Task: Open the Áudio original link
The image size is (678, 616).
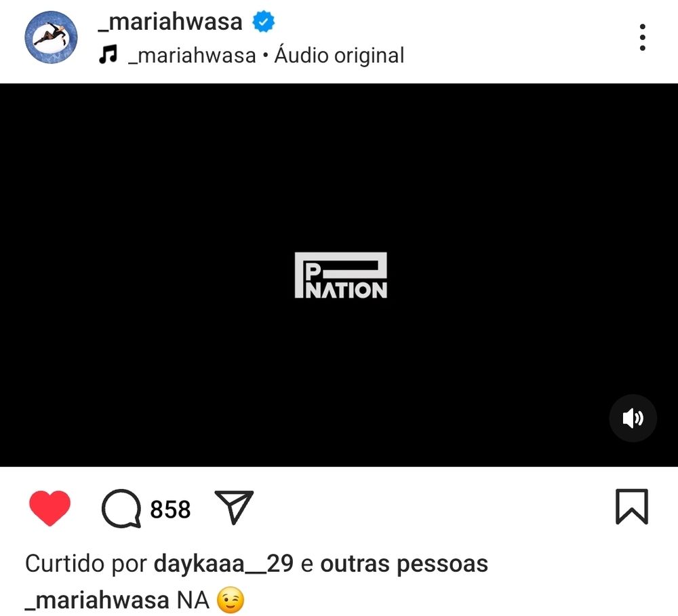Action: tap(340, 56)
